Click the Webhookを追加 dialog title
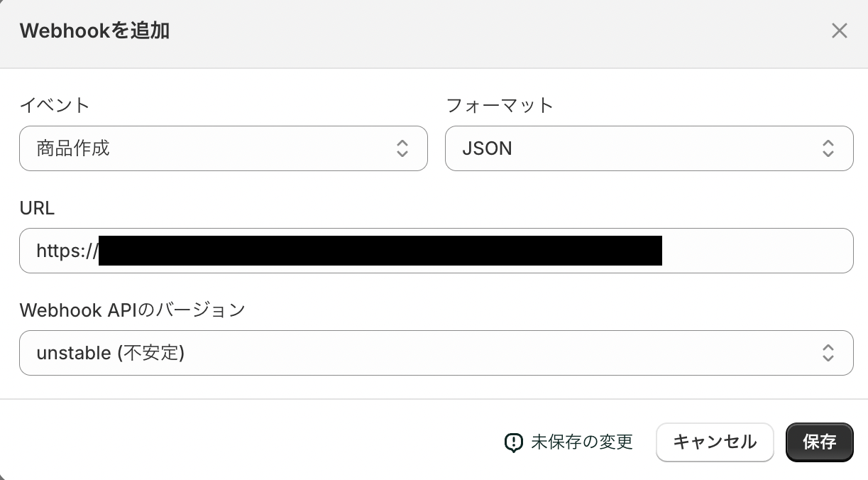Viewport: 868px width, 480px height. [94, 31]
